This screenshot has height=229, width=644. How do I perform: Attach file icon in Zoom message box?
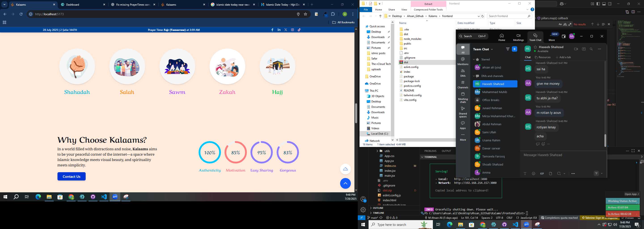coord(551,174)
